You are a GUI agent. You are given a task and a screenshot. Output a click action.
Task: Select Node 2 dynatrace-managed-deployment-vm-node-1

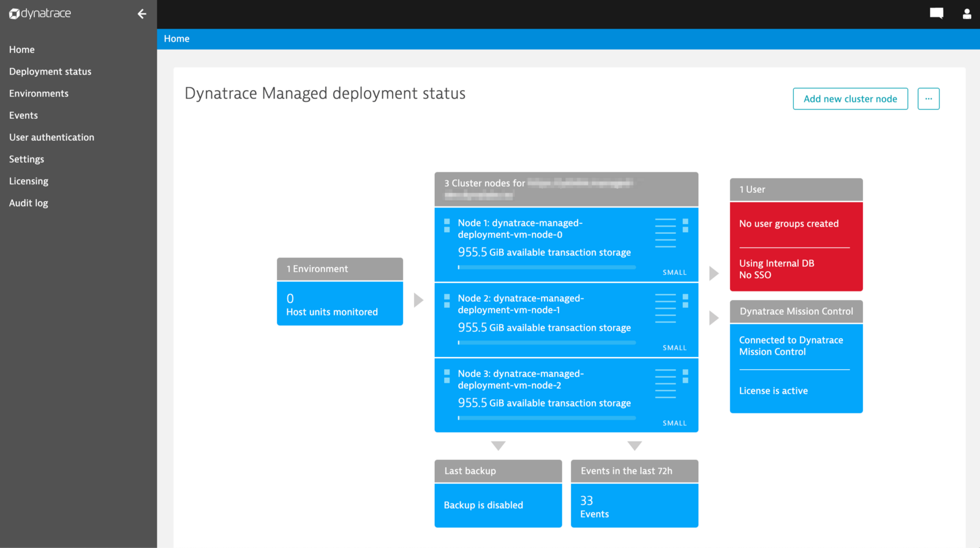point(521,304)
